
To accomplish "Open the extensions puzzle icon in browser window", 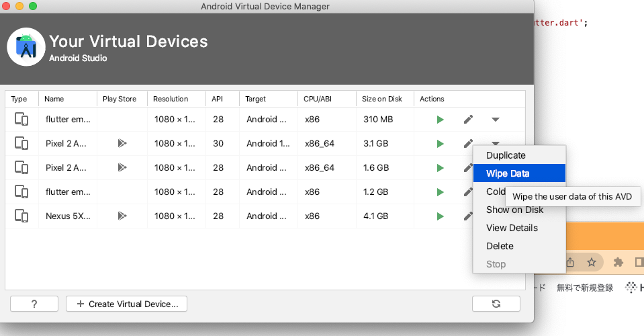I will [618, 262].
